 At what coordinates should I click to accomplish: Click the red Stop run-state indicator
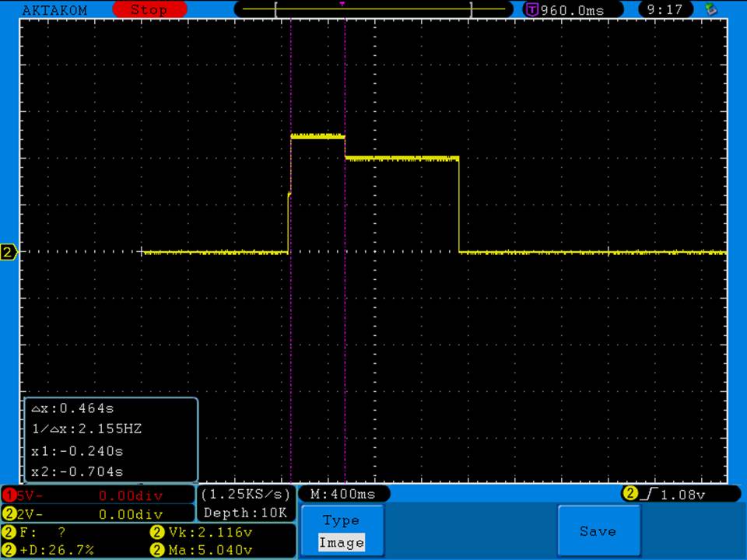point(149,10)
